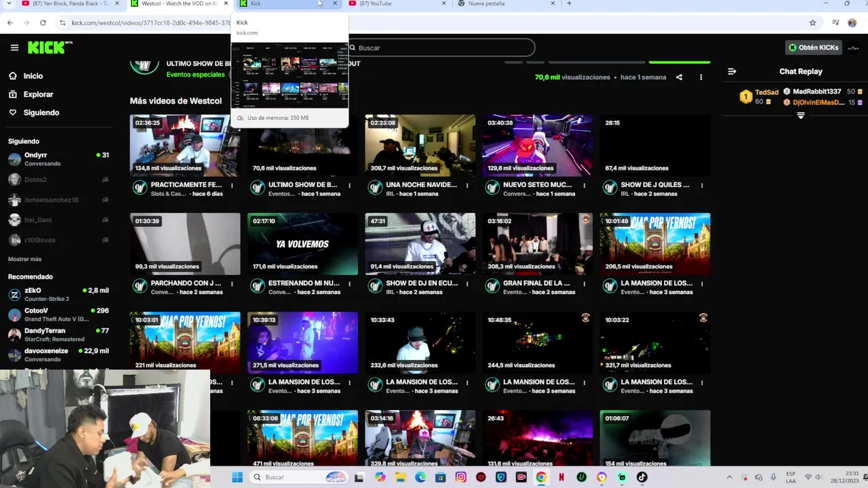
Task: Expand Mostrar más in Siguiendo list
Action: point(24,259)
